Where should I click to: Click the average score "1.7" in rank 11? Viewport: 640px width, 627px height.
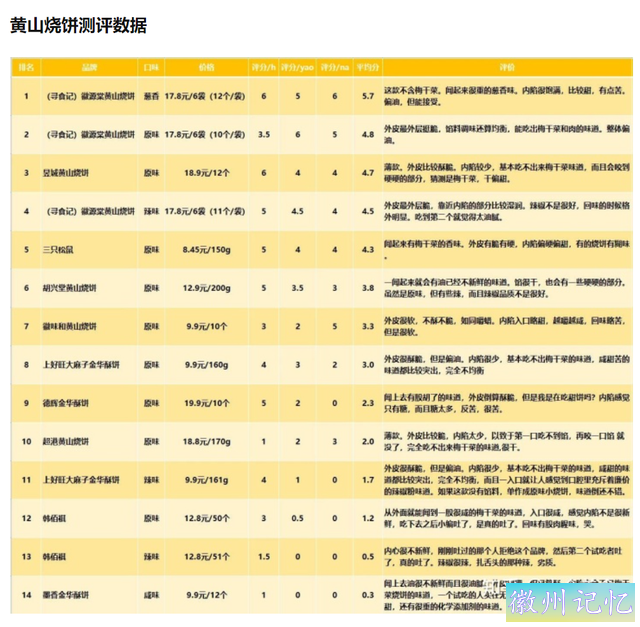pyautogui.click(x=368, y=480)
